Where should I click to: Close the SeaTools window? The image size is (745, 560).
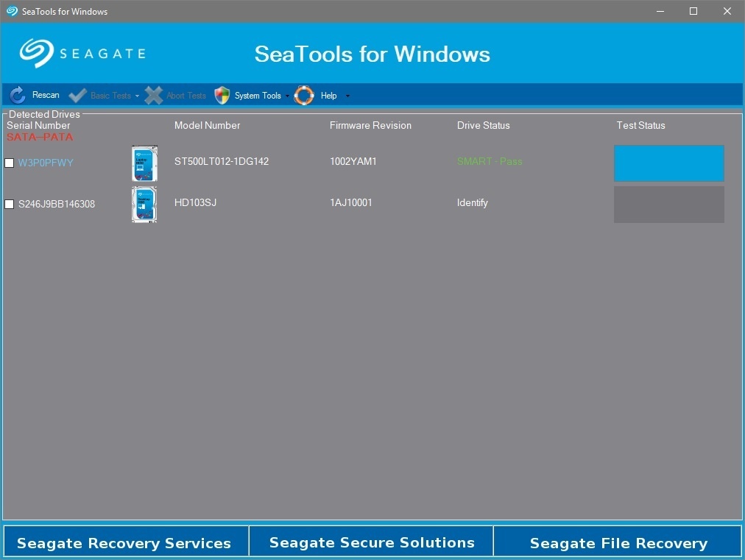point(727,11)
